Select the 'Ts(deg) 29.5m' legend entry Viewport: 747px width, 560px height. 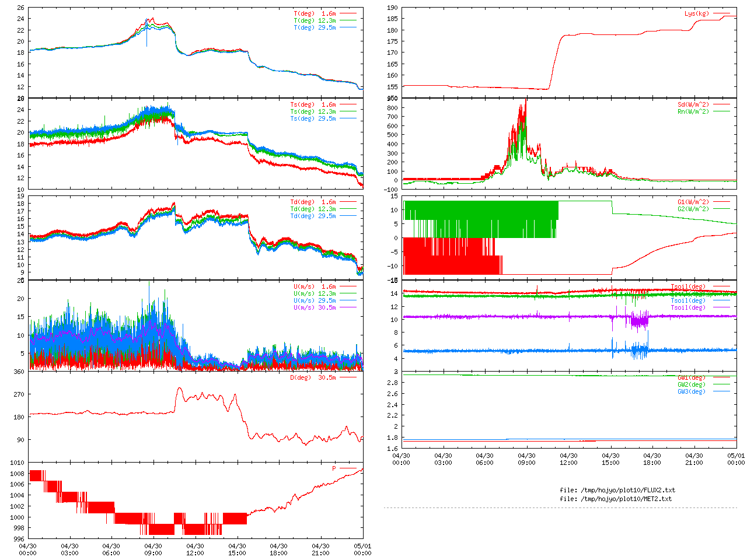pyautogui.click(x=313, y=118)
